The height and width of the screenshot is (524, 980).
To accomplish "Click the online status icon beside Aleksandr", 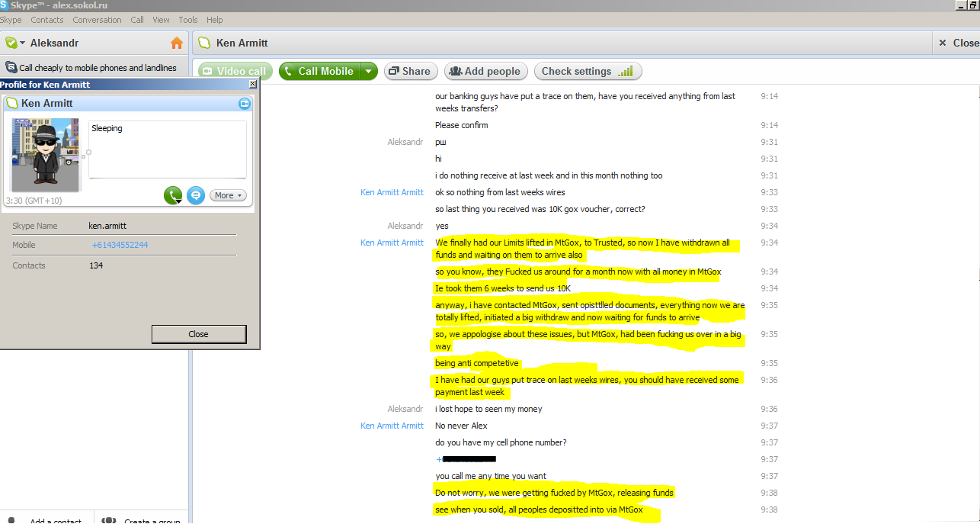I will tap(11, 43).
